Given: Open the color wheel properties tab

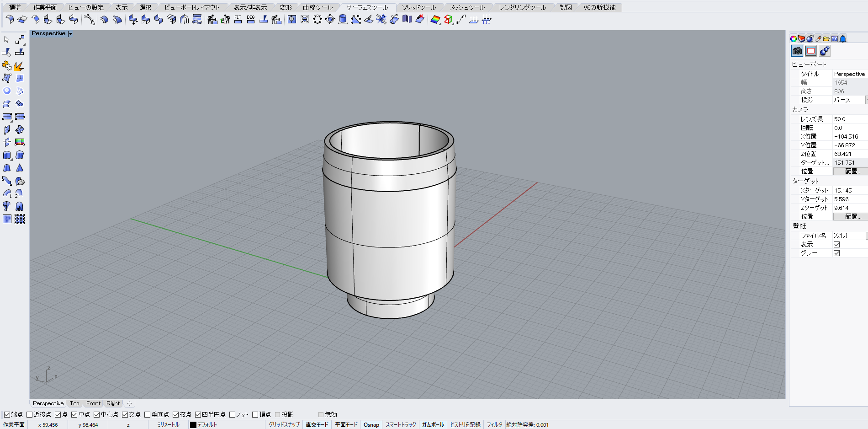Looking at the screenshot, I should tap(794, 39).
